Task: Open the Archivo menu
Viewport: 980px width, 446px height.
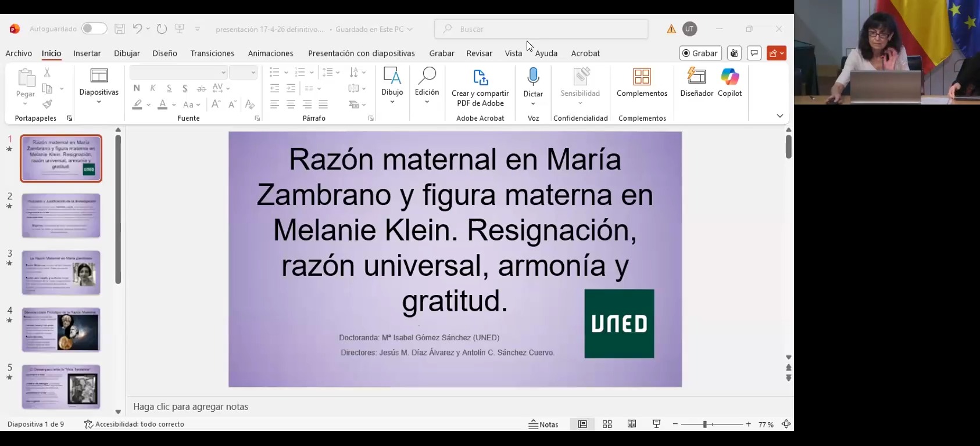Action: [19, 53]
